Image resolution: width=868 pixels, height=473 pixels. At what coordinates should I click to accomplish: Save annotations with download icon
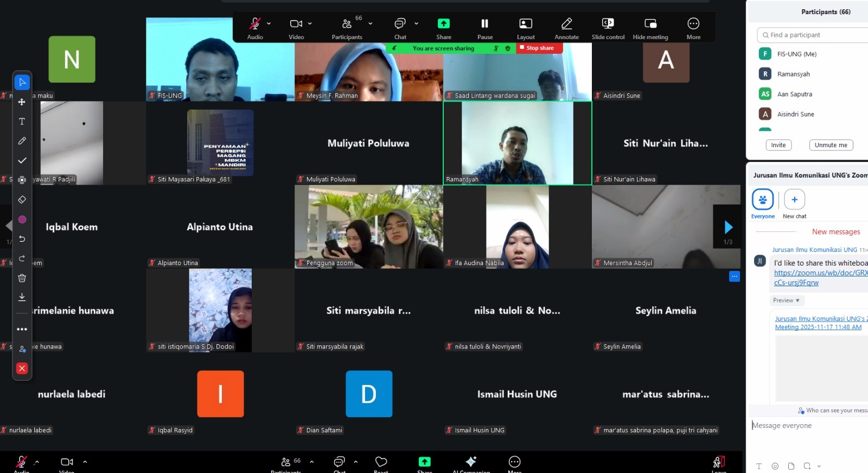tap(22, 297)
